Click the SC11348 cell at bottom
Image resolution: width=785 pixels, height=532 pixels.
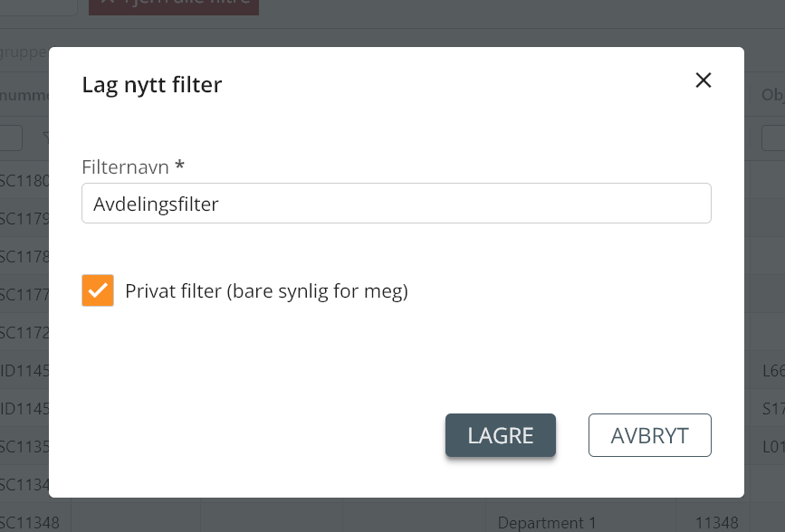[x=30, y=522]
